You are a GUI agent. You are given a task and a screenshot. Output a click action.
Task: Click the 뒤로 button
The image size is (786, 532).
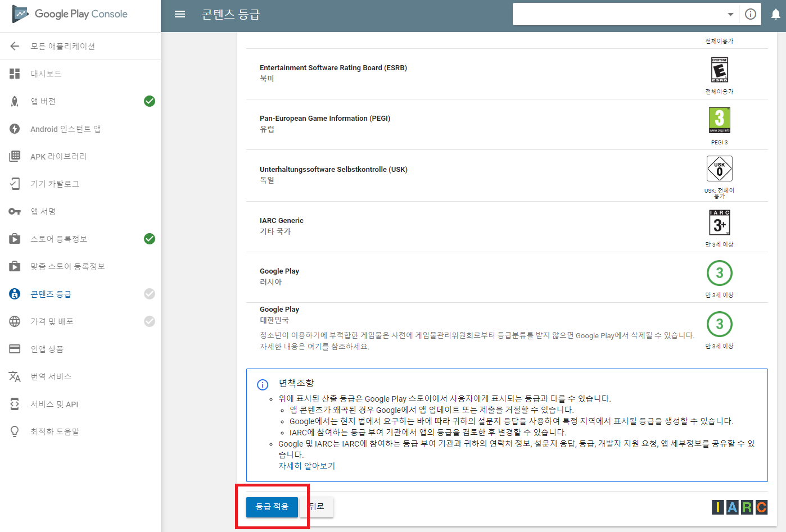[x=318, y=507]
